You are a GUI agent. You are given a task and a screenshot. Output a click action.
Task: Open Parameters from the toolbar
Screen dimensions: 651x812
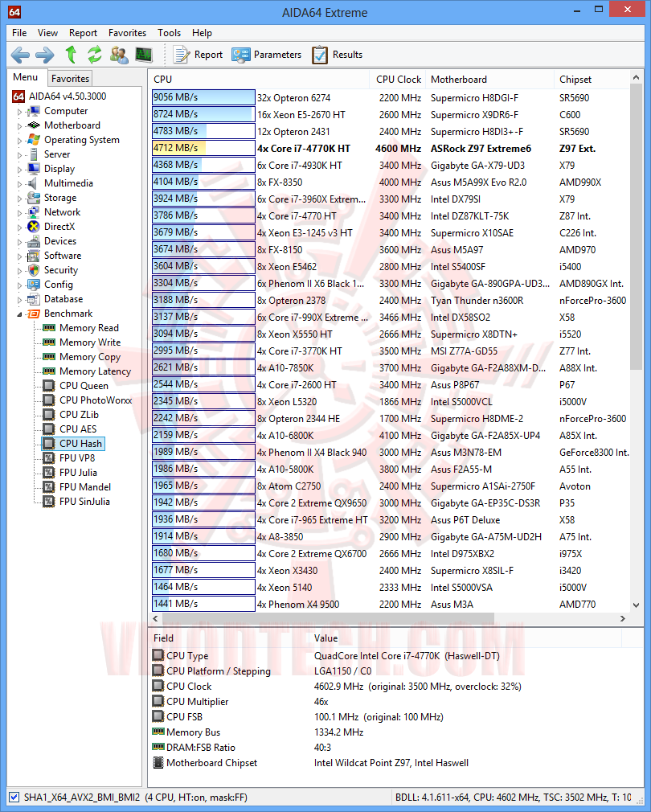click(x=266, y=55)
